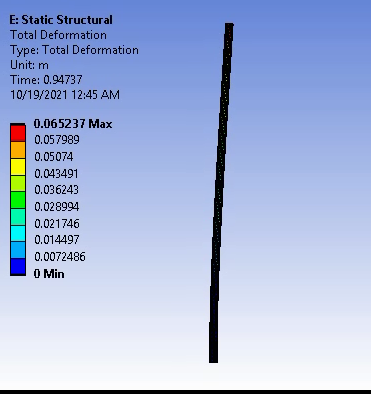This screenshot has height=394, width=371.
Task: Select the teal-green legend color band
Action: tap(18, 217)
